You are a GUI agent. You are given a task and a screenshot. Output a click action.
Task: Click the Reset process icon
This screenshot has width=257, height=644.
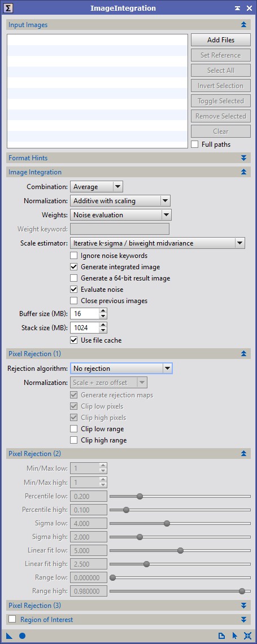pos(247,636)
